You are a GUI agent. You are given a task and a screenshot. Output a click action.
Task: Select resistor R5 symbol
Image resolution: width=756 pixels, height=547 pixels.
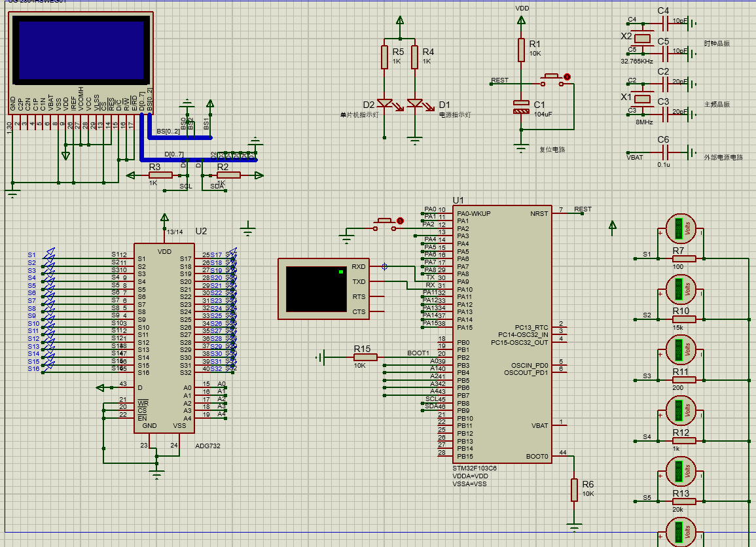pos(384,58)
